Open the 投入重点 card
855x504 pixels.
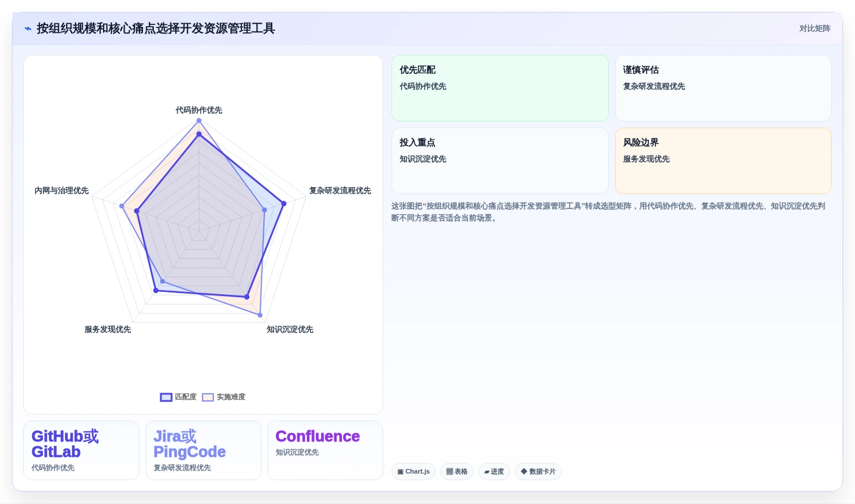[x=500, y=161]
